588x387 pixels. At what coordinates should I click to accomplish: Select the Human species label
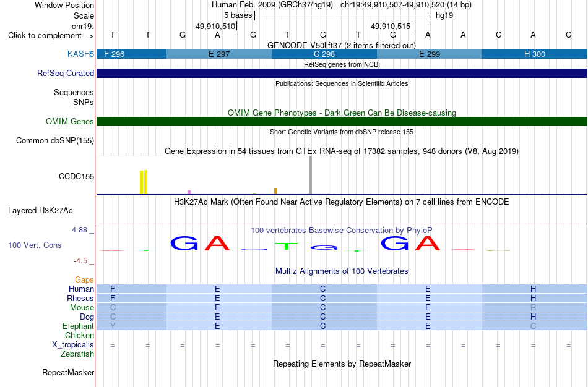click(81, 289)
